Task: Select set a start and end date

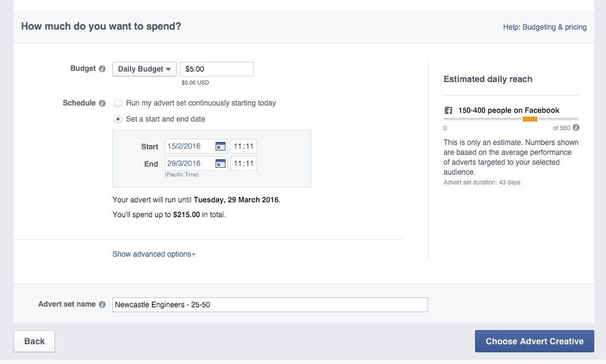Action: (118, 119)
